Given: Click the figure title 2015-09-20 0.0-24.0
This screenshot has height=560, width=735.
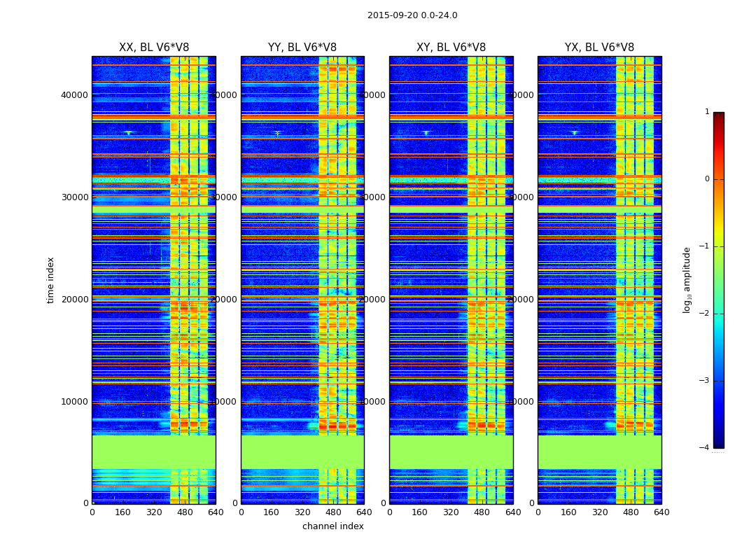Looking at the screenshot, I should pos(412,15).
